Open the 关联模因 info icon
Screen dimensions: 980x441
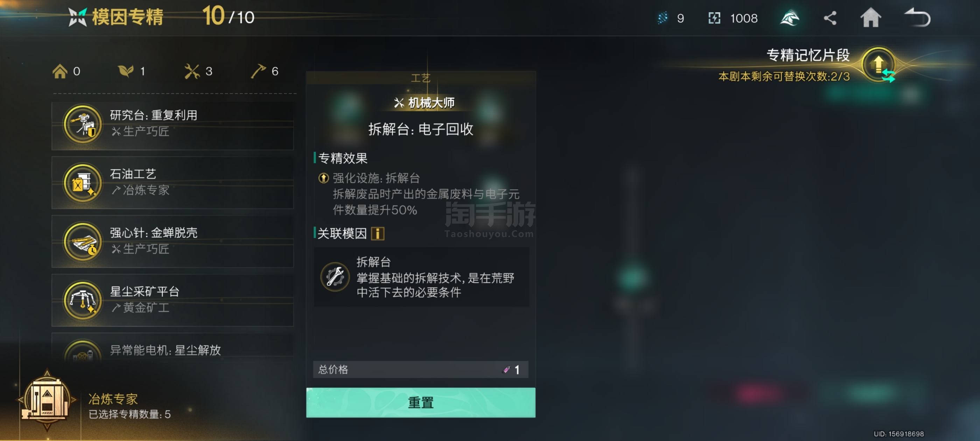(377, 233)
